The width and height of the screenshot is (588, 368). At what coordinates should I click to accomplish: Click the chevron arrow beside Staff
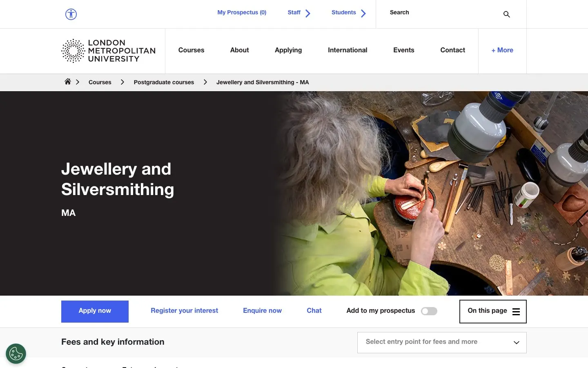click(x=308, y=13)
